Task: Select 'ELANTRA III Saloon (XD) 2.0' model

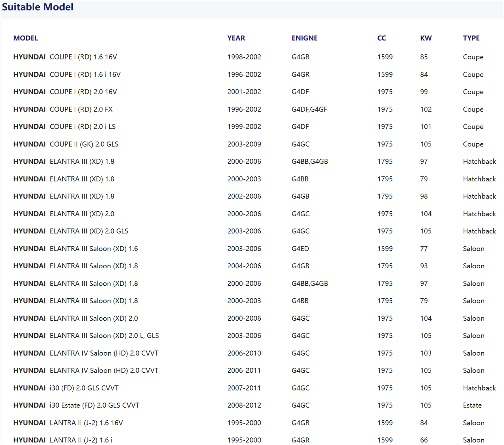Action: coord(76,318)
